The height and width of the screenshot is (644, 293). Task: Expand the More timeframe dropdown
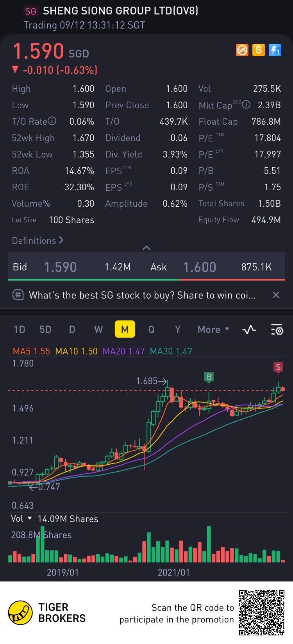tap(213, 329)
